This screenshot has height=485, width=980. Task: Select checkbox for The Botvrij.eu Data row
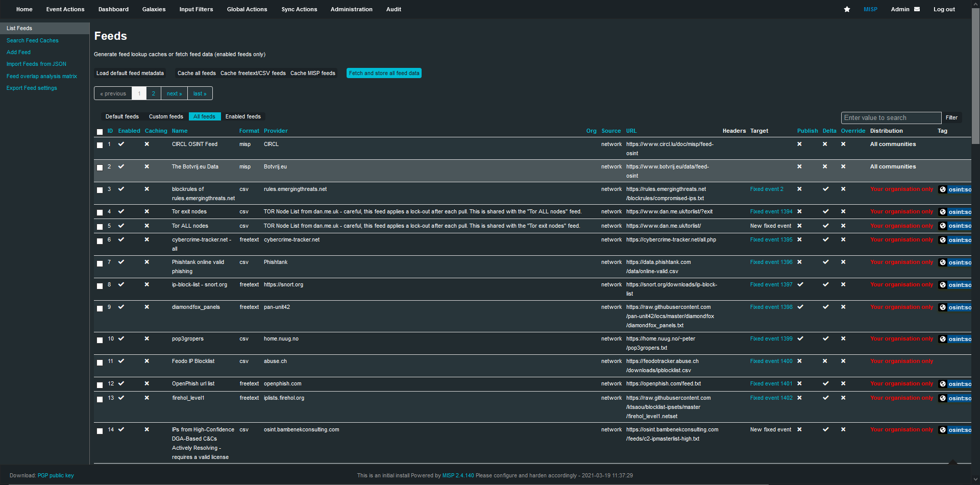(100, 167)
